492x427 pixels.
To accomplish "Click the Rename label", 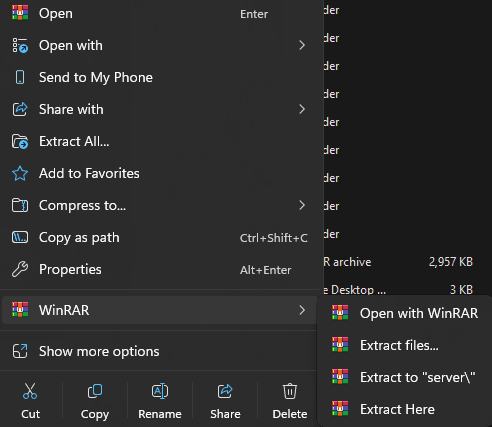I will click(x=160, y=414).
